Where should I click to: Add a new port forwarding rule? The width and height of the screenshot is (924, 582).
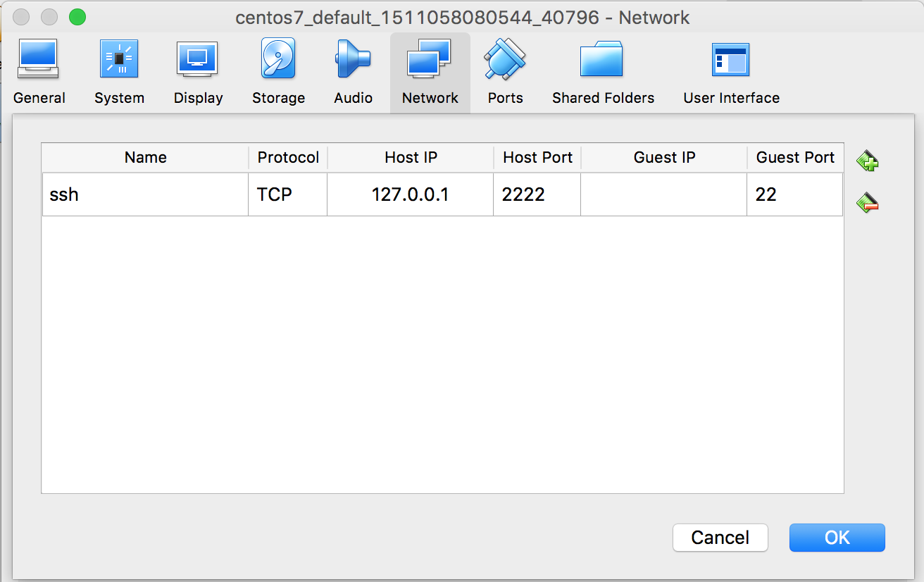[867, 161]
